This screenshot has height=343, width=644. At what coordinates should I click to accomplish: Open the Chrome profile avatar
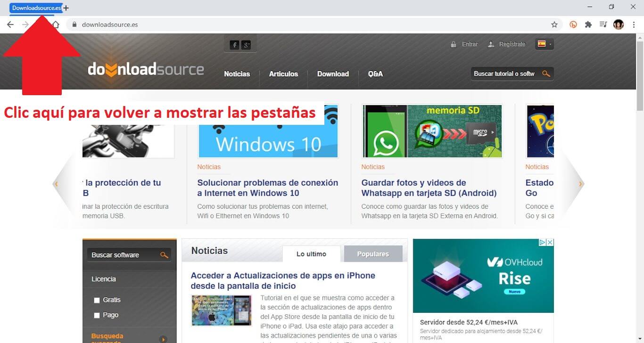619,24
